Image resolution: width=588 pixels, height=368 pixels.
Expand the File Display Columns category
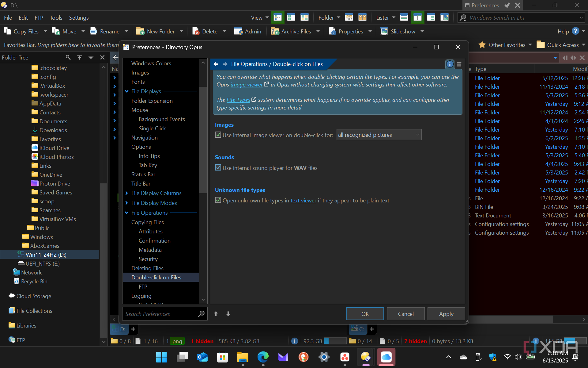(x=127, y=193)
